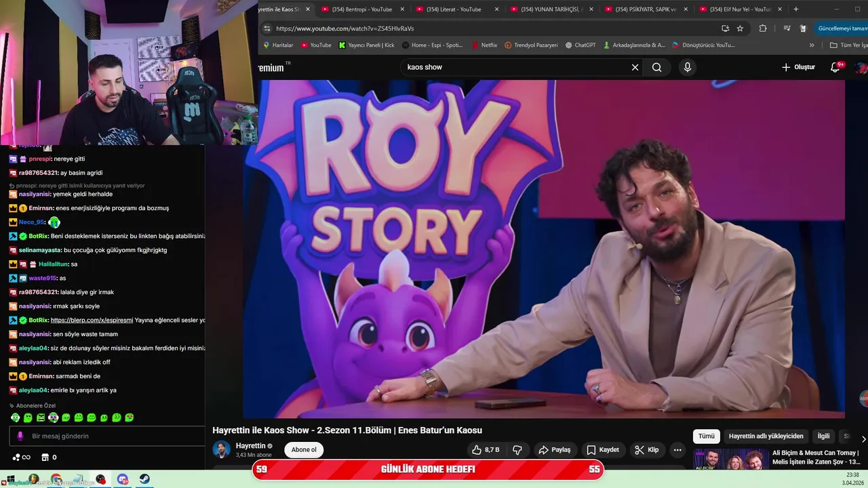The width and height of the screenshot is (868, 488).
Task: Subscribe with the Abone ol button
Action: pos(304,449)
